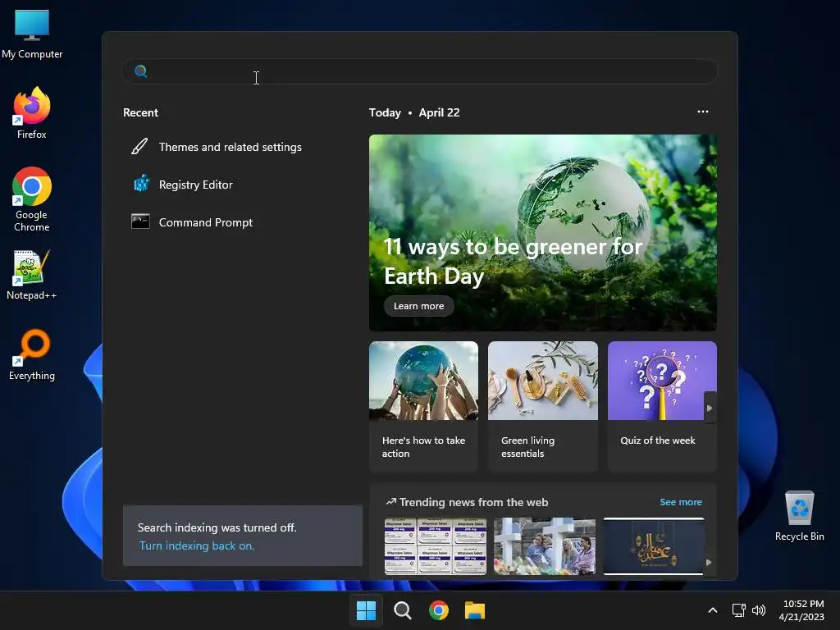Click inside the search input field
840x630 pixels.
pos(419,71)
